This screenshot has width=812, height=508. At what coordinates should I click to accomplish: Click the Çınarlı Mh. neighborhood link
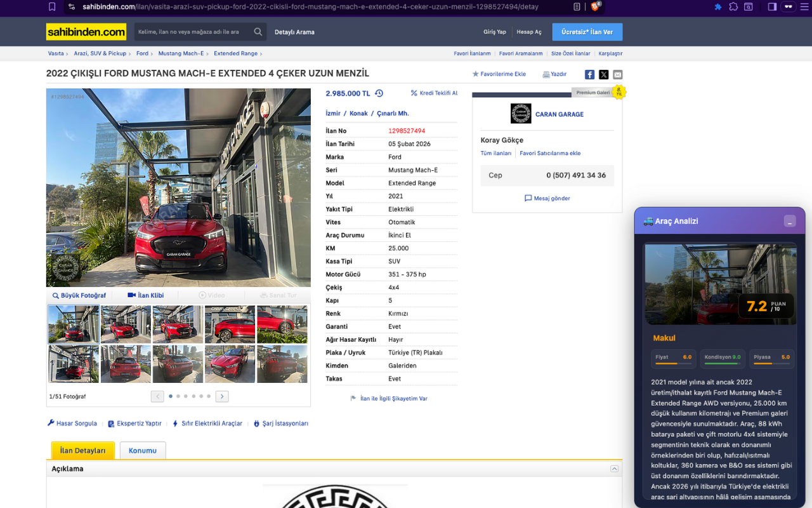[393, 114]
